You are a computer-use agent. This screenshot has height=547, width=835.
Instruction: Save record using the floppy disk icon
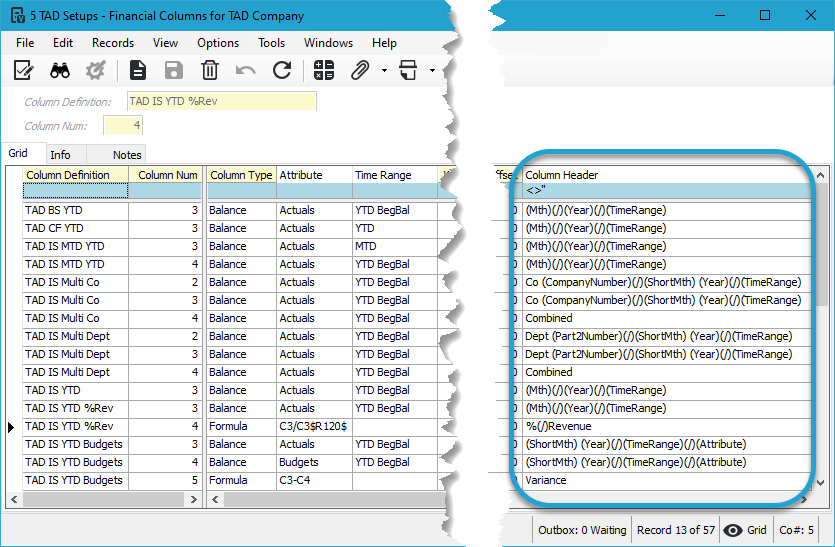click(174, 70)
